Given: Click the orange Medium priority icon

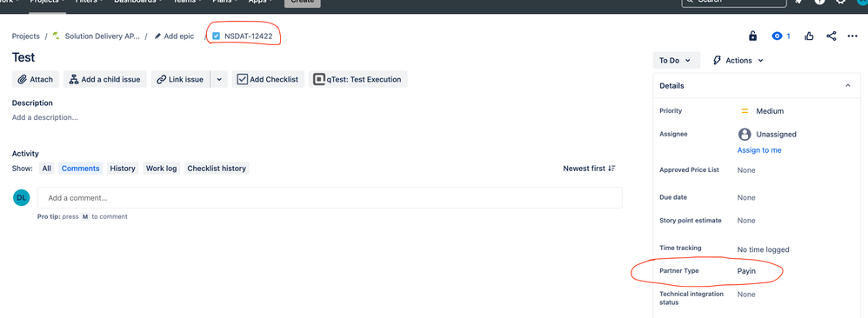Looking at the screenshot, I should click(744, 110).
